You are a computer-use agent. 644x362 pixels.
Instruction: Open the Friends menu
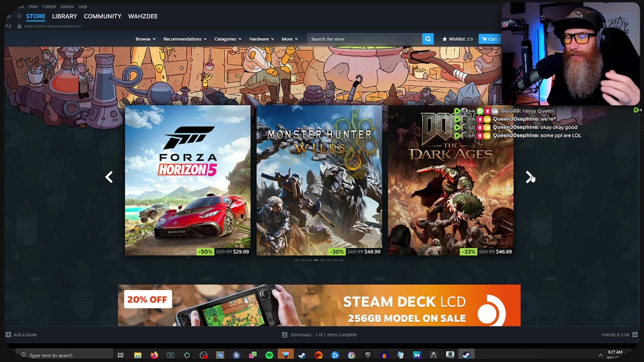(x=49, y=7)
